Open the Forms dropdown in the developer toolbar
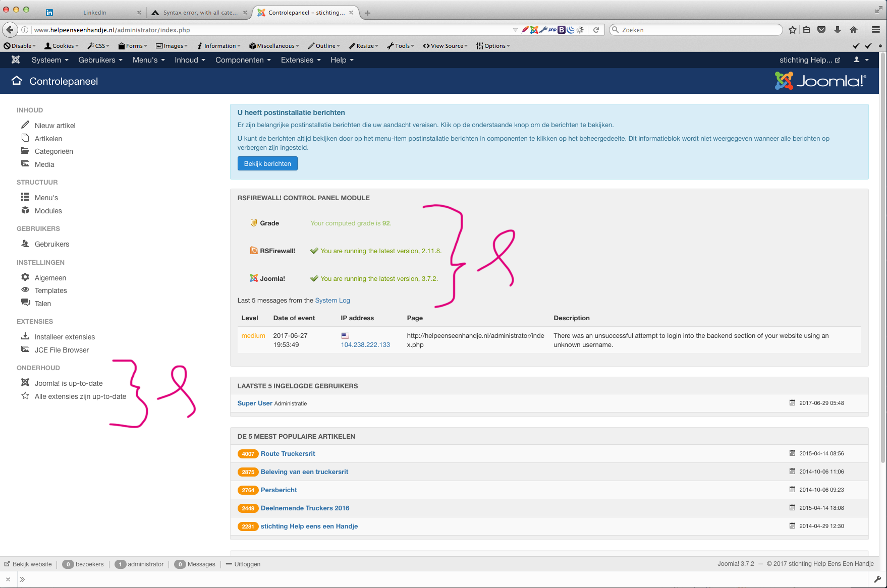Screen dimensions: 887x588 point(133,46)
